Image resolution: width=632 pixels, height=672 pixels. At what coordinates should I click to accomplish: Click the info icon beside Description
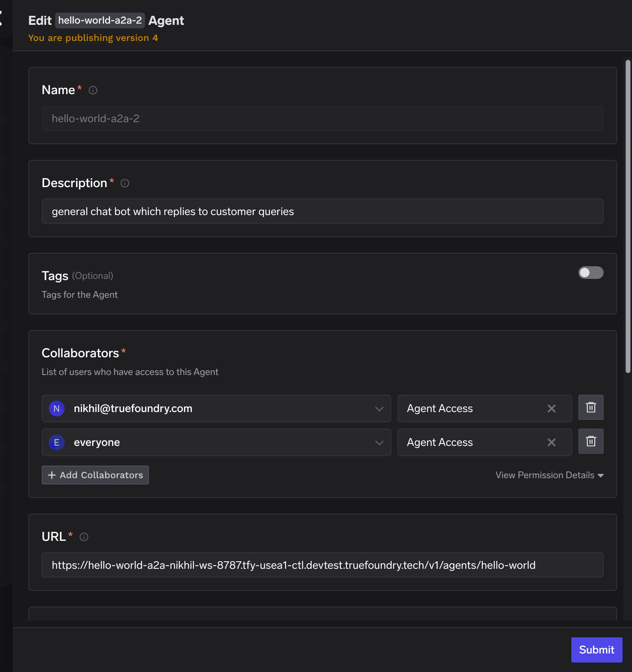125,183
